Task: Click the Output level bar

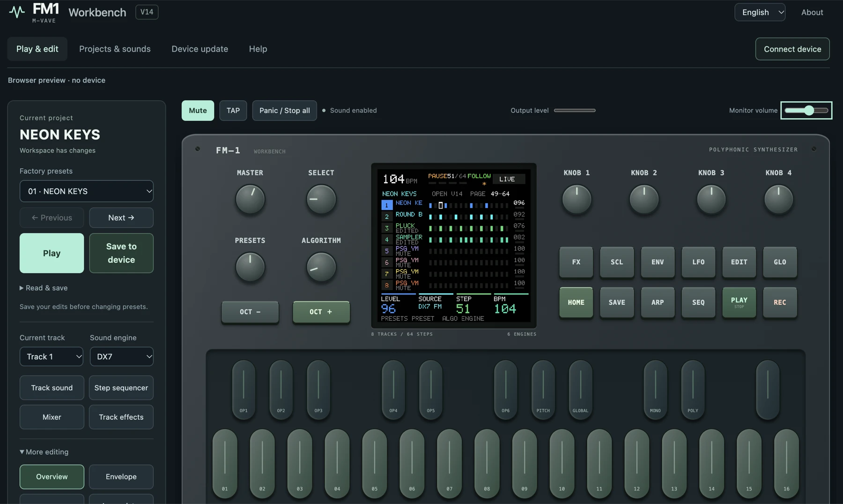Action: [575, 111]
